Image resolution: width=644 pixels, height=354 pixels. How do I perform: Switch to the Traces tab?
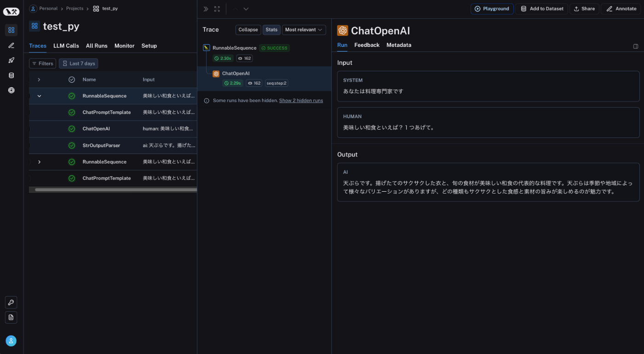(x=38, y=46)
